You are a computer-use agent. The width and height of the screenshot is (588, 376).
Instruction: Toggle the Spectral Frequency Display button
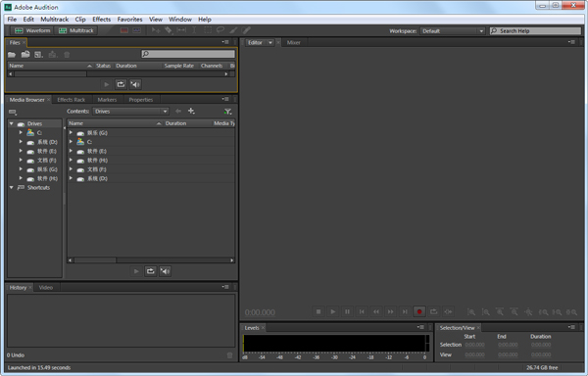[124, 30]
